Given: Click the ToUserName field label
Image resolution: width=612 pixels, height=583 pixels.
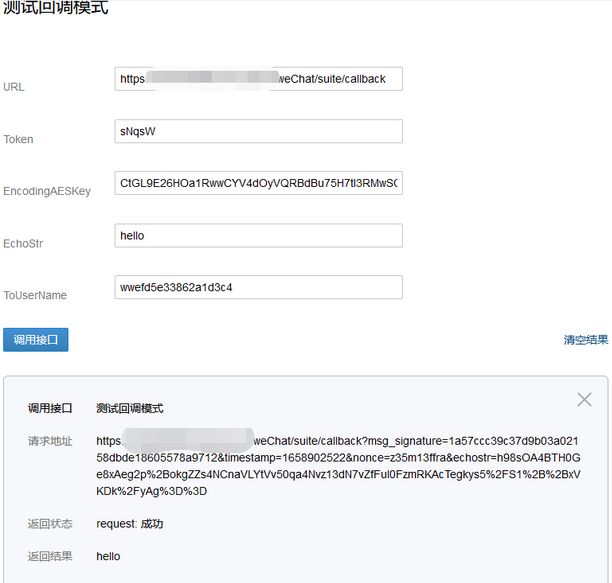Looking at the screenshot, I should click(x=35, y=295).
